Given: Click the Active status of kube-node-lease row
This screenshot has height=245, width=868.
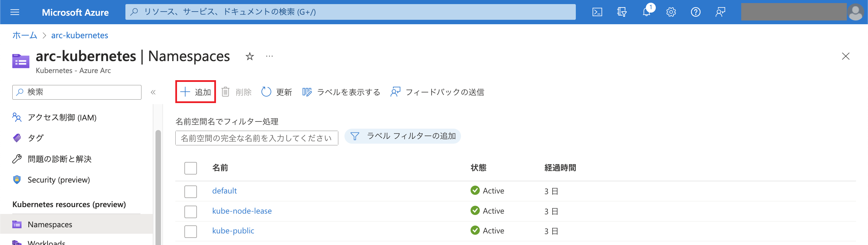Looking at the screenshot, I should tap(487, 211).
